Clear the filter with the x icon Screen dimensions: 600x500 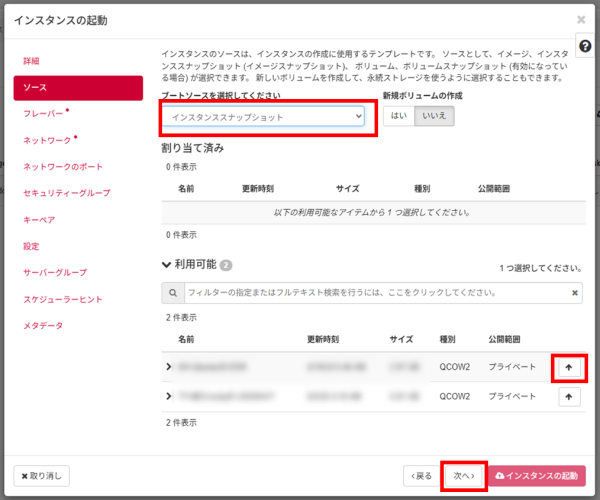[x=575, y=293]
